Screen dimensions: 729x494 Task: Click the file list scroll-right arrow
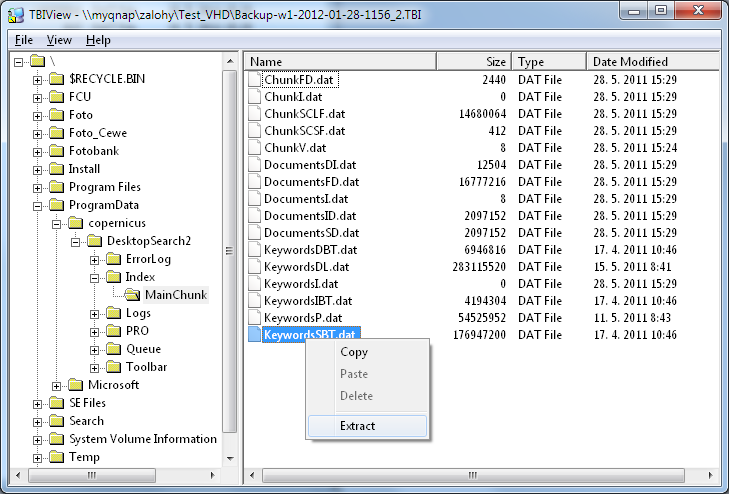click(710, 475)
